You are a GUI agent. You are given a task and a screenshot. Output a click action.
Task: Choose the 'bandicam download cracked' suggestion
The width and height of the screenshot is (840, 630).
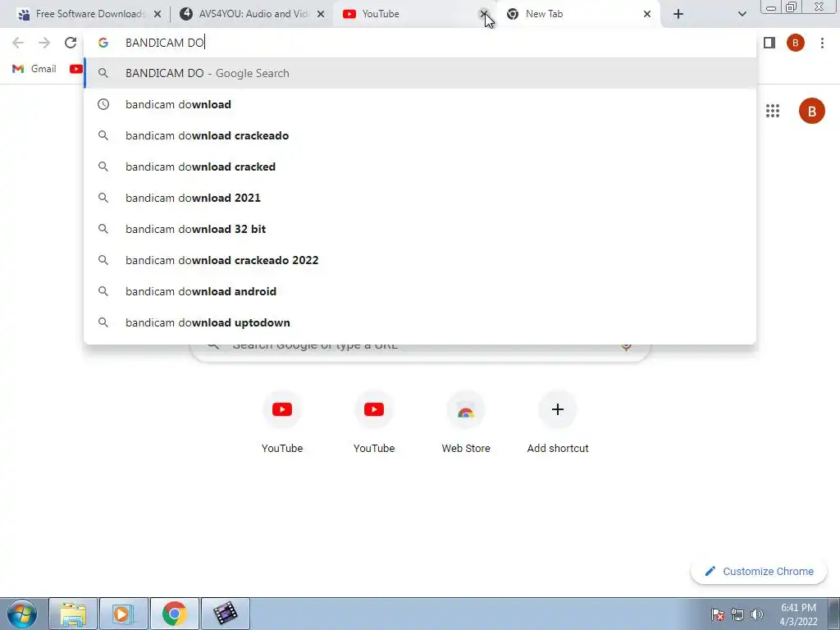[420, 167]
